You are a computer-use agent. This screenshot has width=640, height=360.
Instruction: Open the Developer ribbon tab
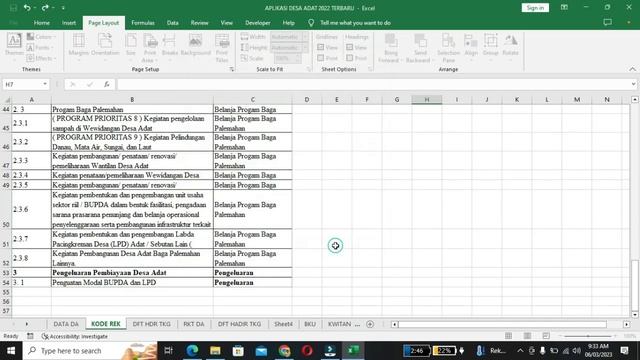258,23
